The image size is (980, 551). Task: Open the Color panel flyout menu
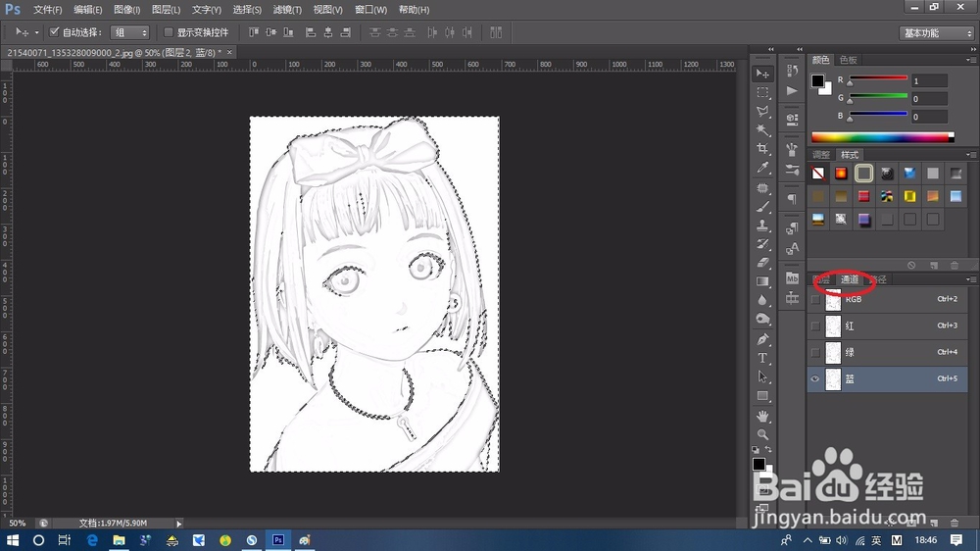click(970, 60)
